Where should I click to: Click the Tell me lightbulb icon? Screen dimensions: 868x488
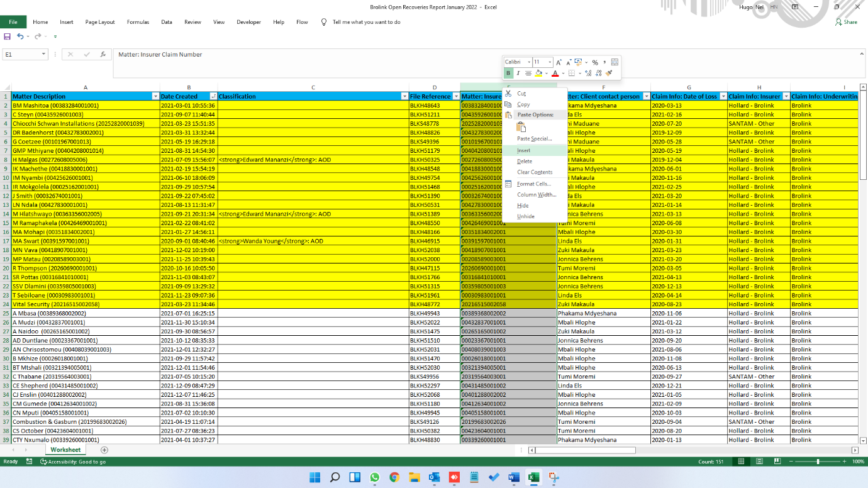click(324, 22)
